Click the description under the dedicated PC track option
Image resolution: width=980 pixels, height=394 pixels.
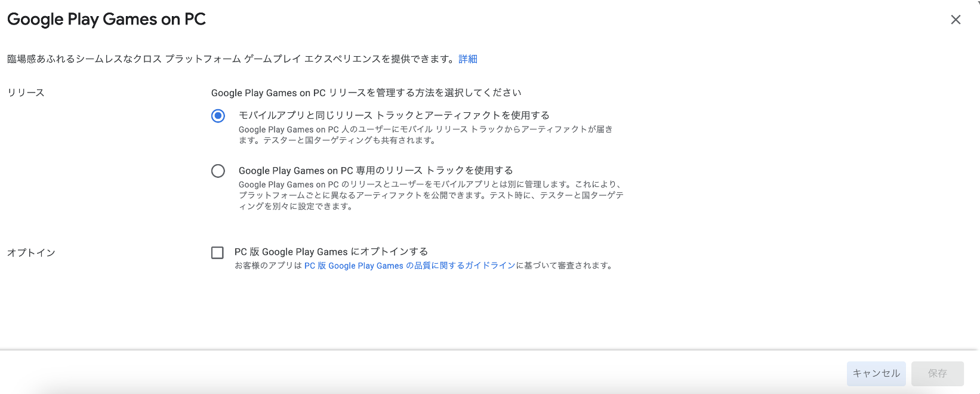[x=430, y=196]
